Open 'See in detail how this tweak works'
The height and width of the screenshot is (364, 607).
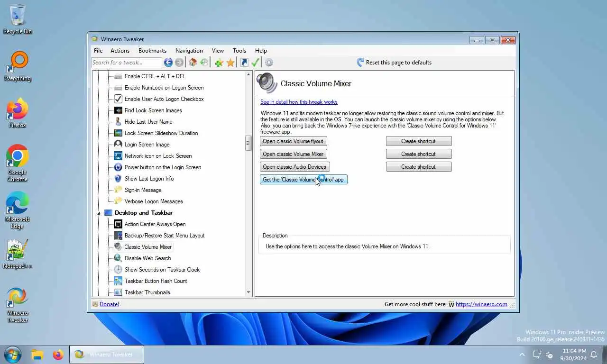299,102
